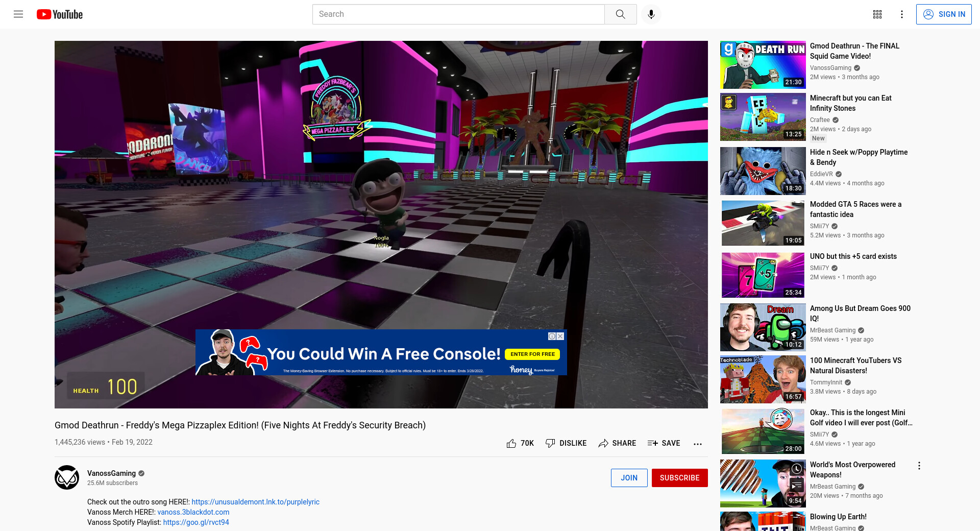The height and width of the screenshot is (531, 980).
Task: Subscribe to VanossGaming
Action: (x=679, y=478)
